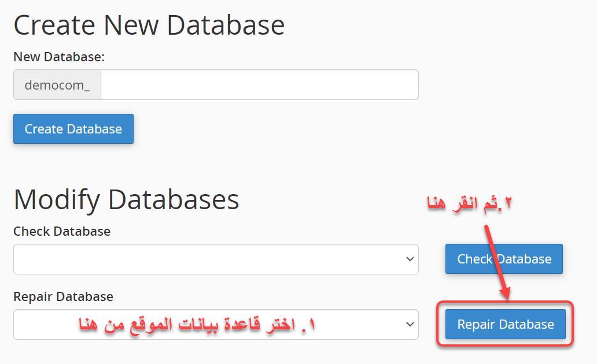597x364 pixels.
Task: Click the chevron on Repair Database select
Action: (410, 325)
